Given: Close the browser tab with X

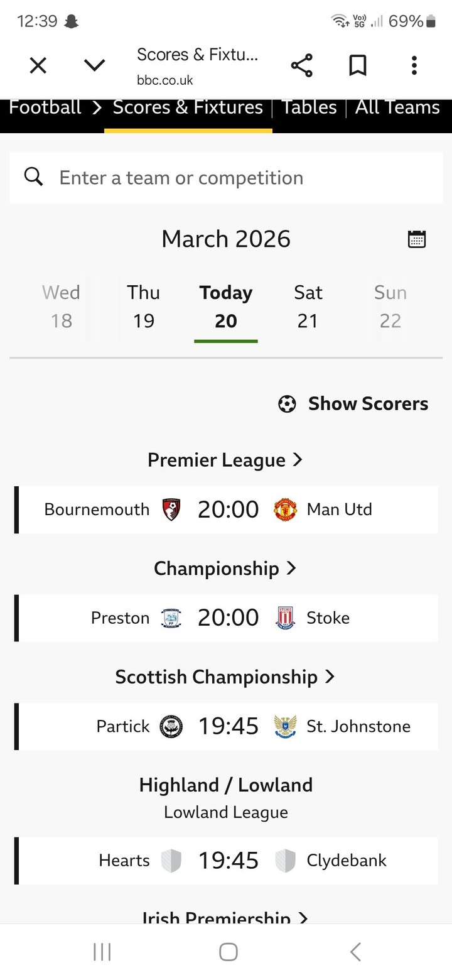Looking at the screenshot, I should click(38, 65).
